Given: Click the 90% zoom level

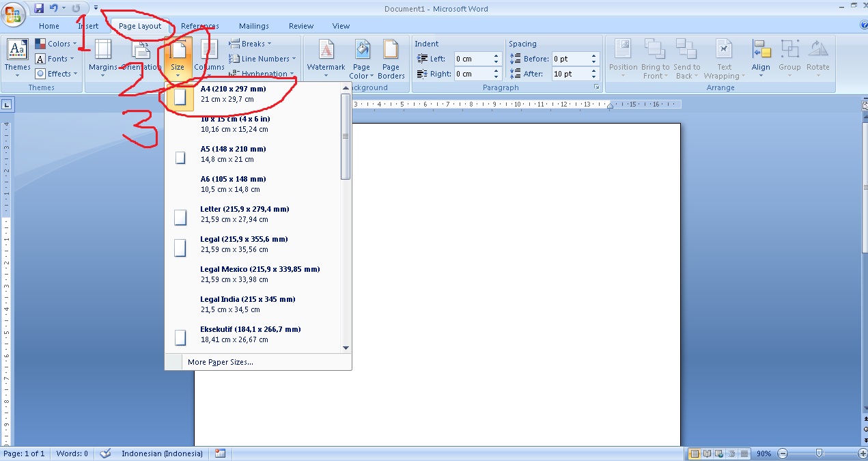Looking at the screenshot, I should tap(764, 453).
